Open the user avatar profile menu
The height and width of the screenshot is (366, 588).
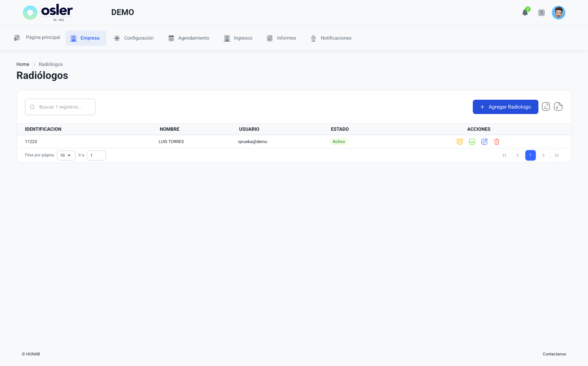coord(559,13)
